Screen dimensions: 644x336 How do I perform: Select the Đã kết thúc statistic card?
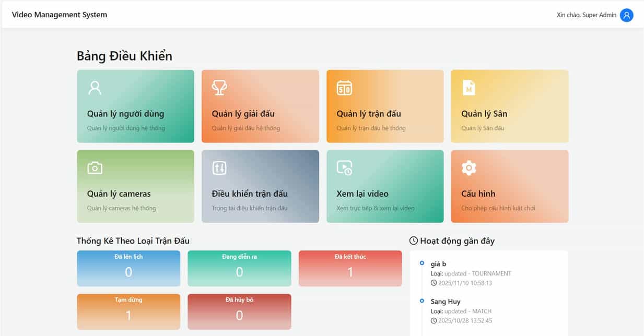pyautogui.click(x=350, y=268)
